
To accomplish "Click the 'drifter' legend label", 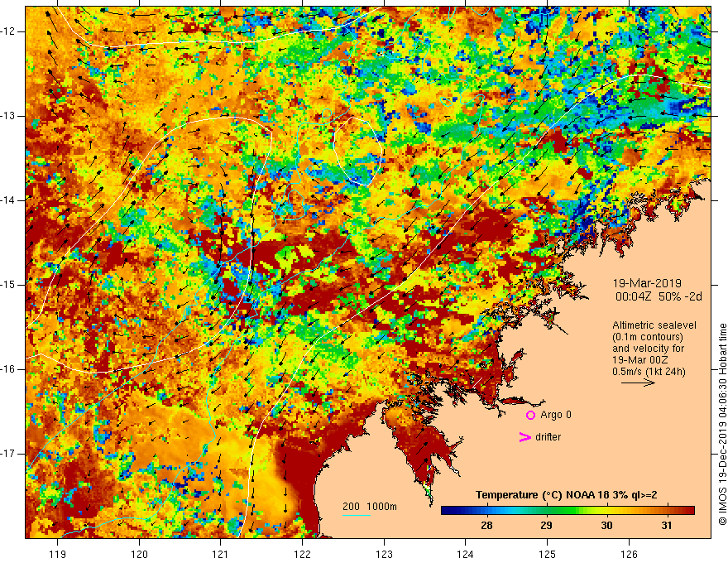I will [x=548, y=437].
